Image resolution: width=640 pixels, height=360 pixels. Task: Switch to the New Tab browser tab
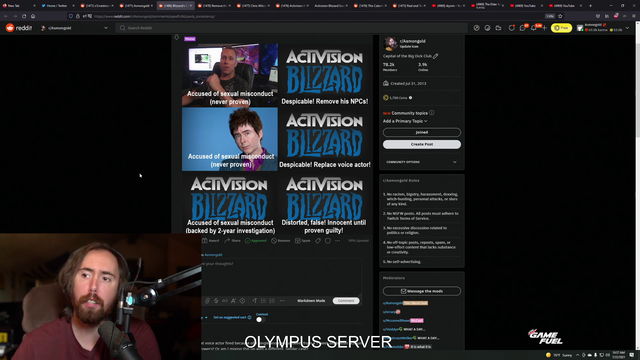[18, 6]
